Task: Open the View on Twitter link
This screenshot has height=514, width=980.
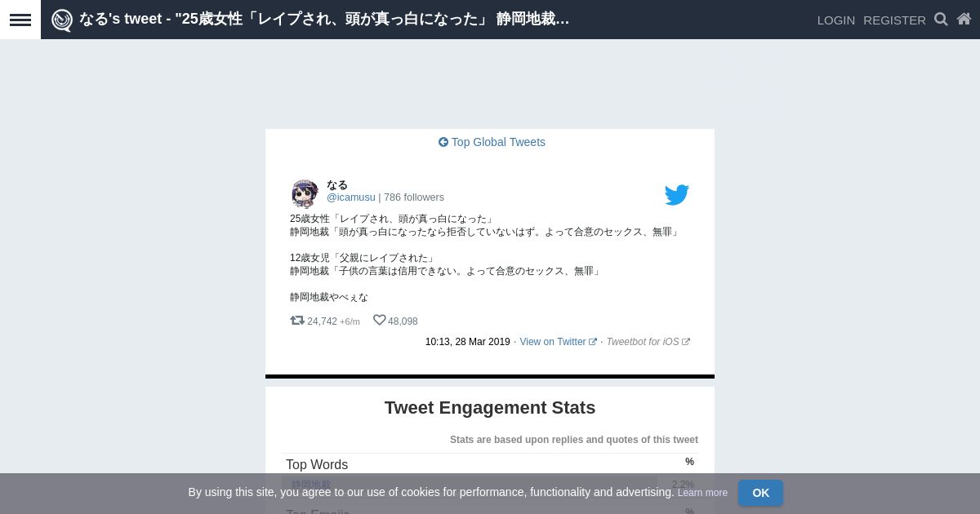Action: point(558,342)
